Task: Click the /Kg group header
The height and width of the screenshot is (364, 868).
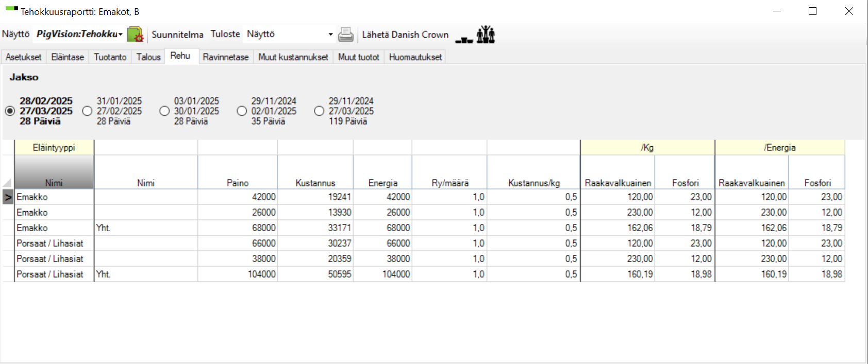Action: 647,147
